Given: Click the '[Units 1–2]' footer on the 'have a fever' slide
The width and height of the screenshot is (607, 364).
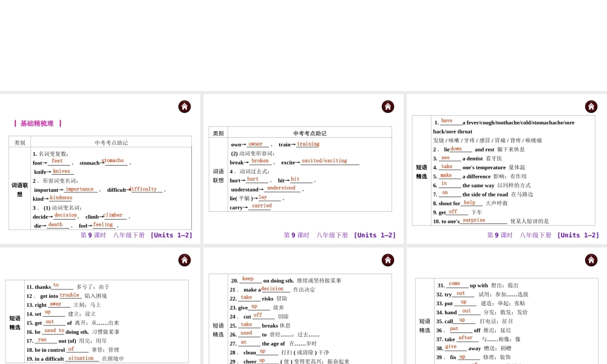Looking at the screenshot, I should 578,235.
